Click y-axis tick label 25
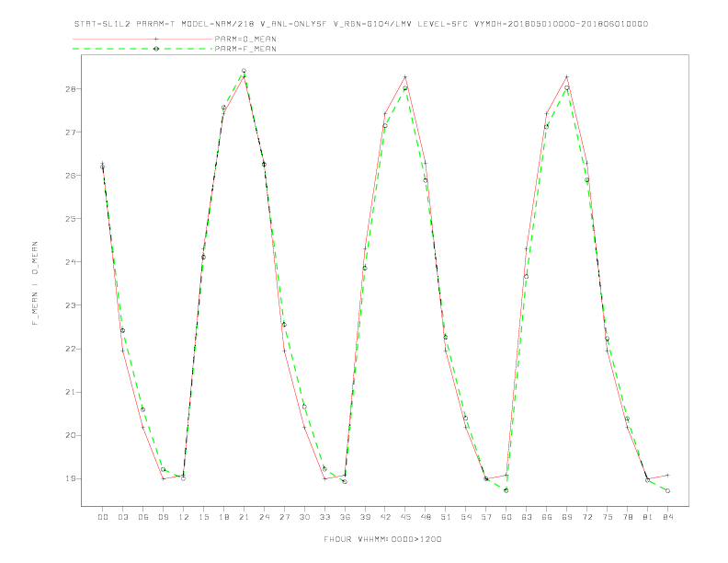Image resolution: width=728 pixels, height=563 pixels. 71,219
